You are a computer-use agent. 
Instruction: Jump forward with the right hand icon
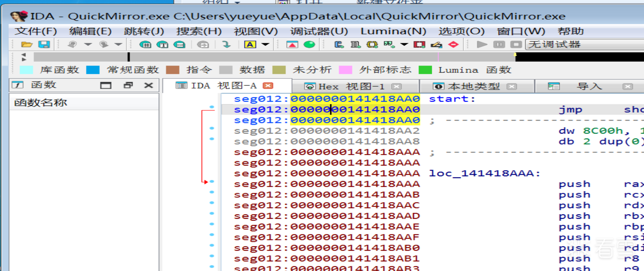point(104,45)
